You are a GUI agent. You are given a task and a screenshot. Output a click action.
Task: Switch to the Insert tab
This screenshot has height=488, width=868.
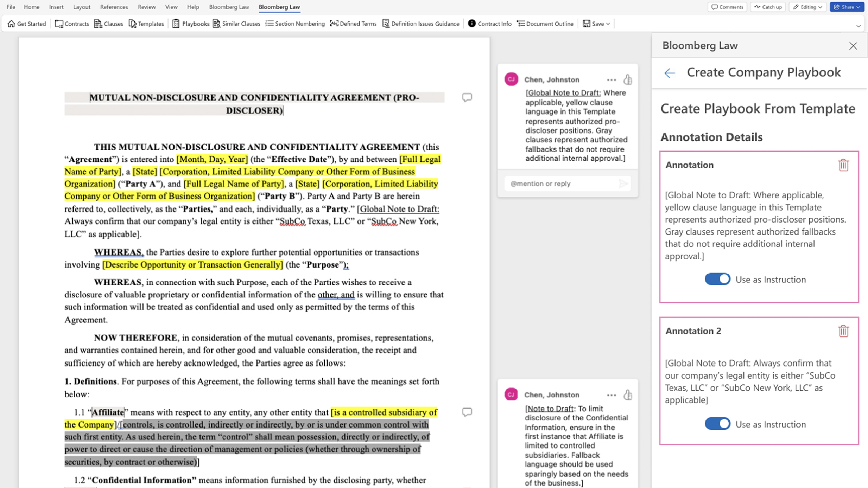click(x=56, y=7)
